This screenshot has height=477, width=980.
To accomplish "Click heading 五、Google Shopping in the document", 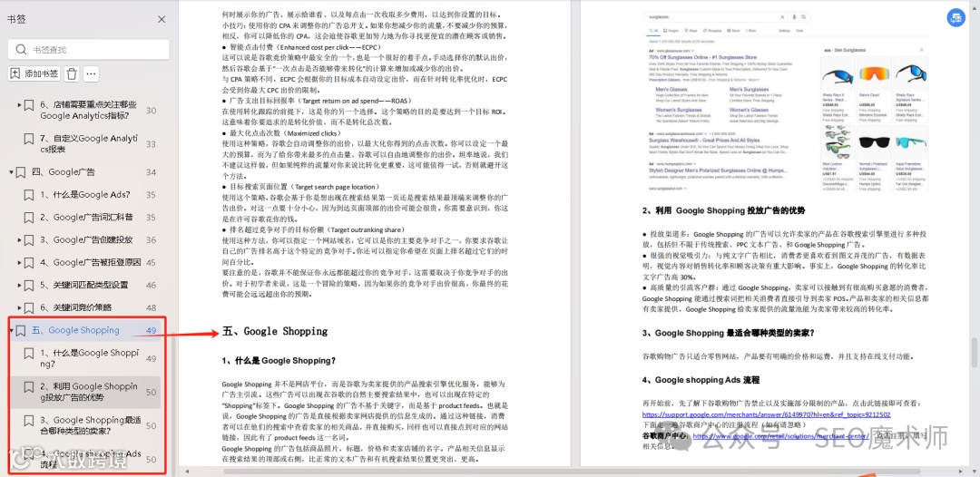I will point(275,331).
